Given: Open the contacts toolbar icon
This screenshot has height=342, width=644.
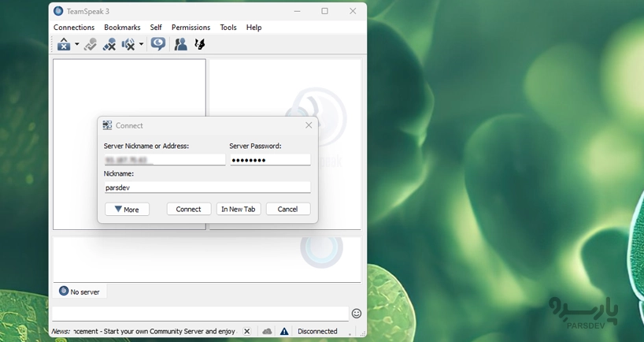Looking at the screenshot, I should (180, 45).
